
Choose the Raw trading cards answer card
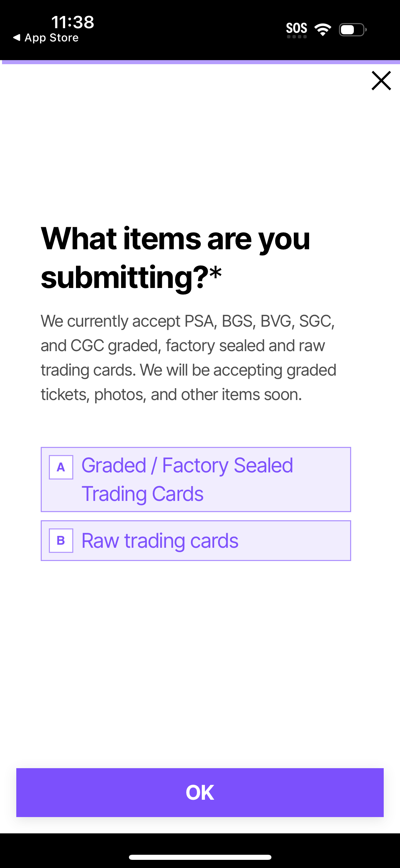[x=196, y=540]
